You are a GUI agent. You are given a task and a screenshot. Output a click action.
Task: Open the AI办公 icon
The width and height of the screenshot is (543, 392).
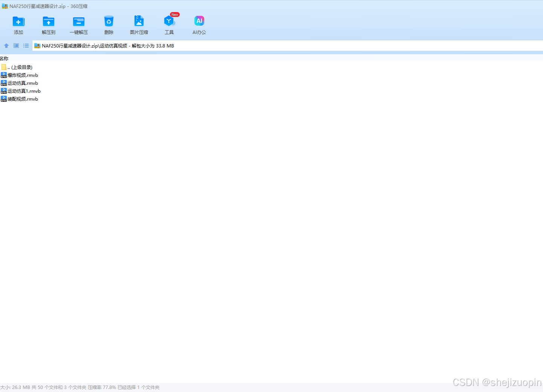pyautogui.click(x=199, y=21)
